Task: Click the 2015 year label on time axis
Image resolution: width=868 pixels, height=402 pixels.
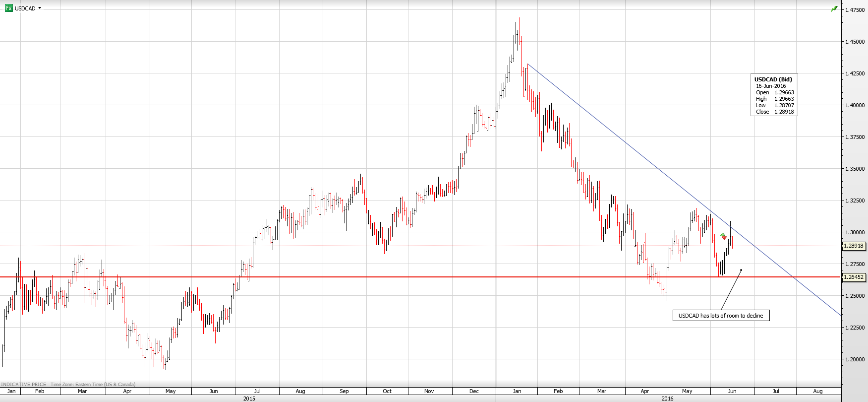Action: 249,399
